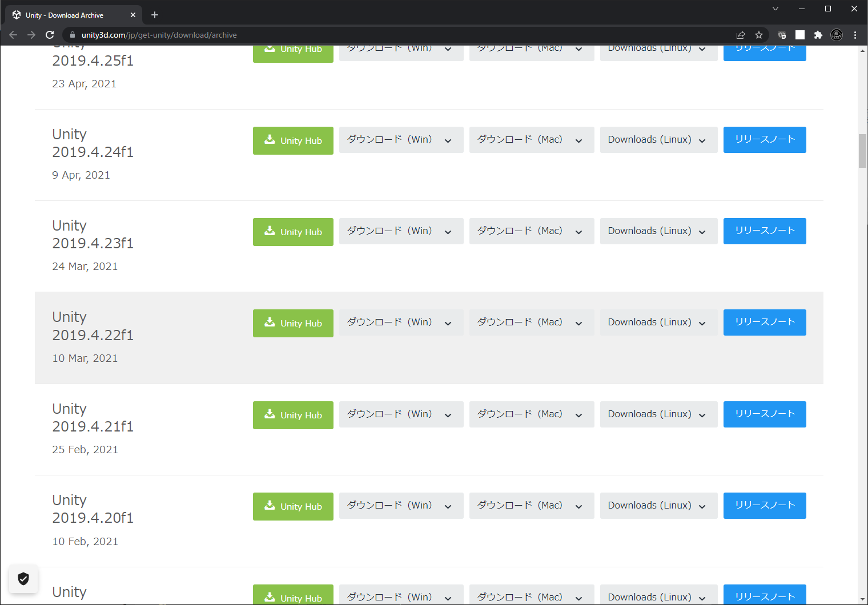Open the browser extensions puzzle icon

coord(818,35)
